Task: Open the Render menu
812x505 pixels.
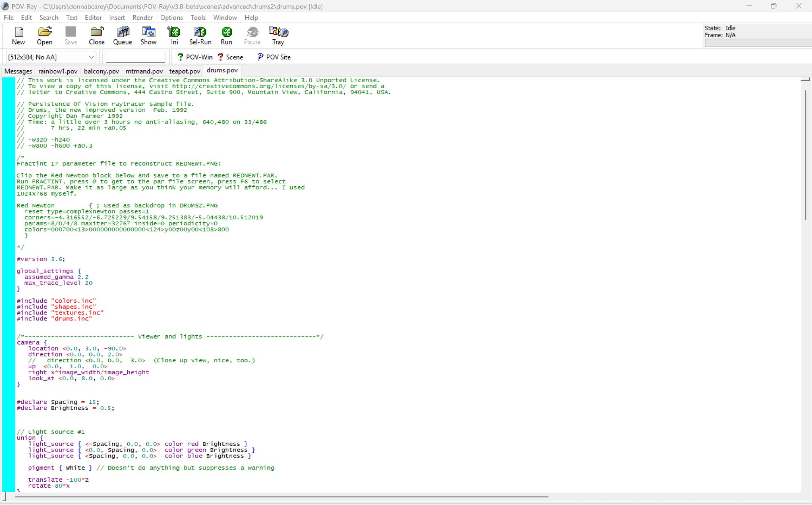Action: (143, 18)
